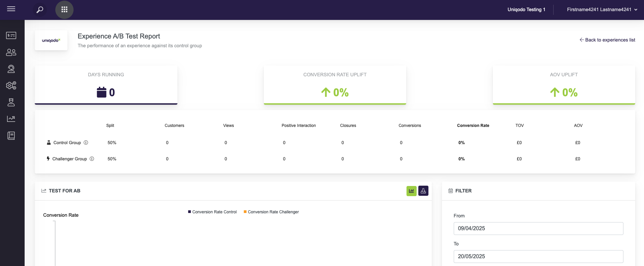The image size is (644, 266).
Task: Click the search magnifier icon
Action: (x=40, y=9)
